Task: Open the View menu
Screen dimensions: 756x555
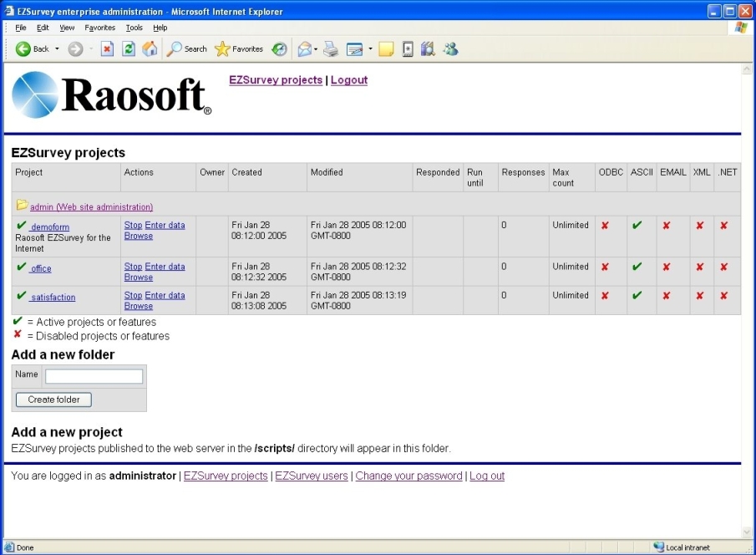Action: click(67, 28)
